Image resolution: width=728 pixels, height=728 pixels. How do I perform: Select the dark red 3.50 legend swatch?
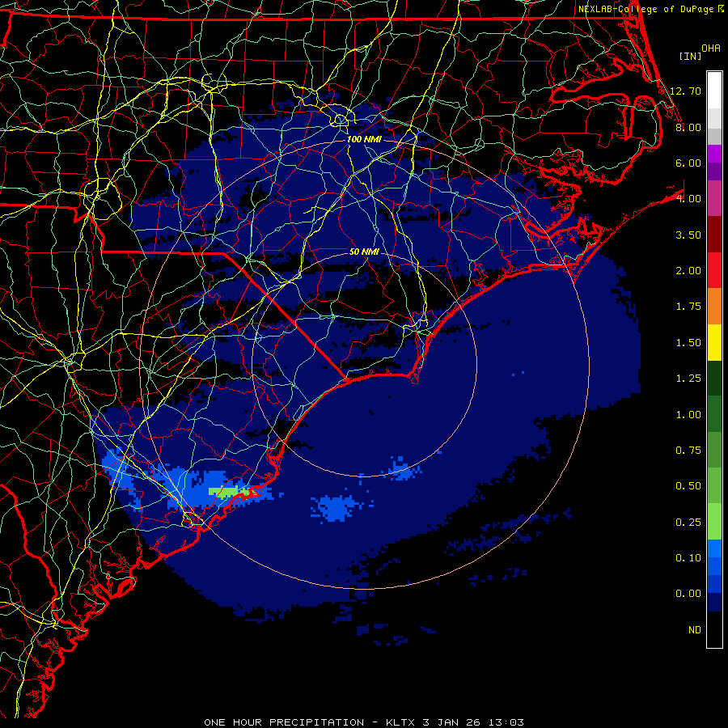[714, 235]
